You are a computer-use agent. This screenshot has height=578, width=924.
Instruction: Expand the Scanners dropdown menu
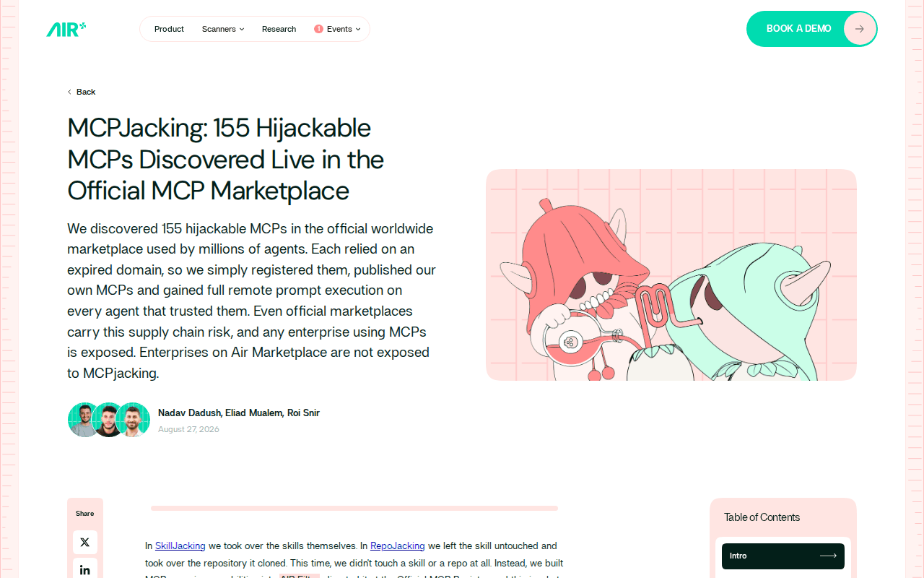coord(223,29)
